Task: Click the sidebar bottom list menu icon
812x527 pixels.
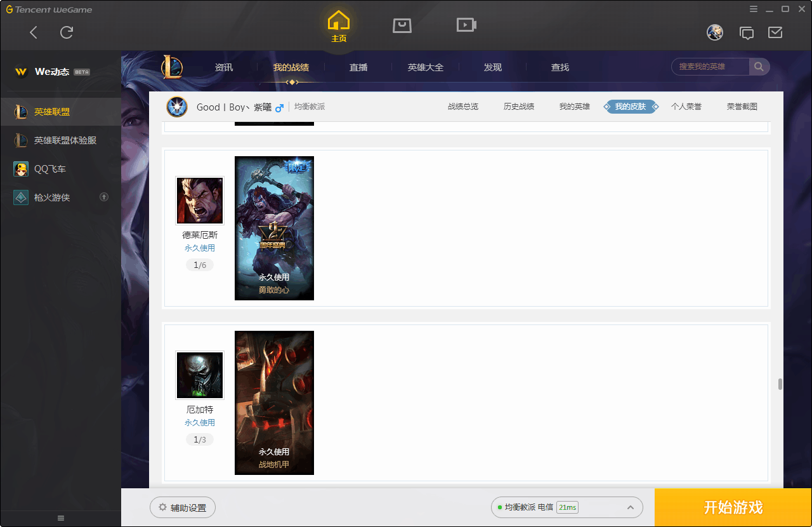Action: coord(61,518)
